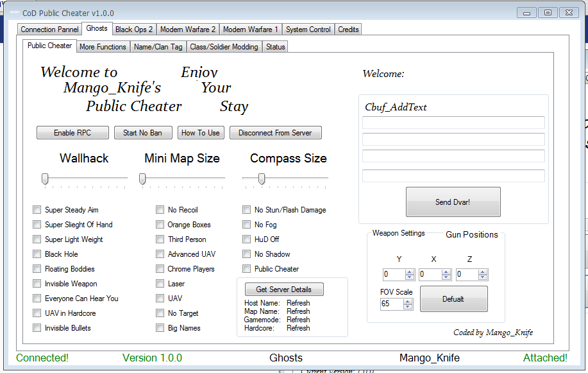
Task: Check No Stun/Flash Damage
Action: tap(246, 209)
